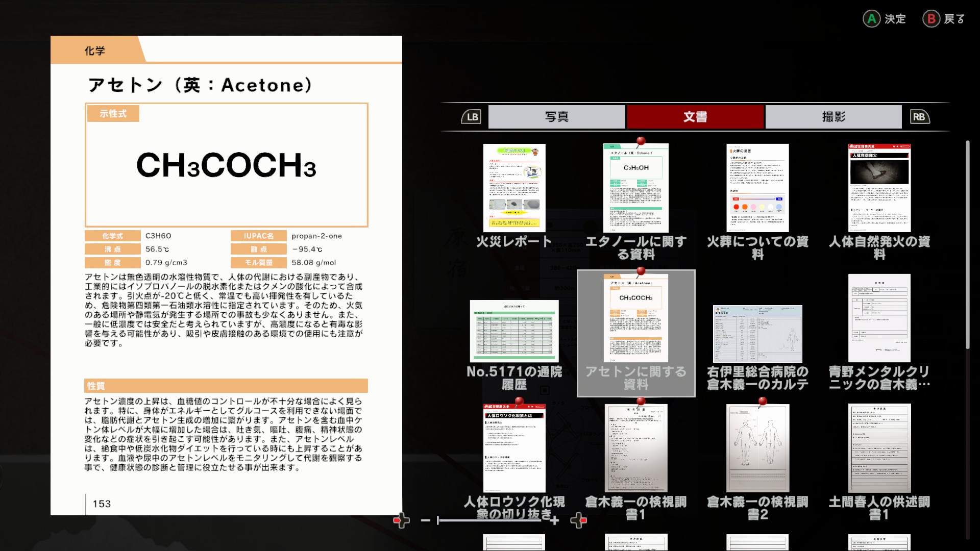Select the エタノールに関する資料 document
This screenshot has height=551, width=980.
[635, 188]
